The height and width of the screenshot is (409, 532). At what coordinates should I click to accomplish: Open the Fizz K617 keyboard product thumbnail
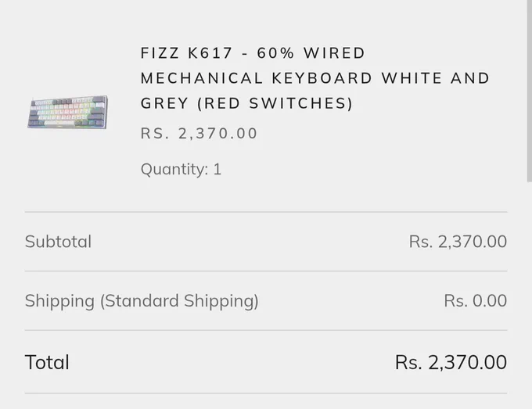point(67,112)
